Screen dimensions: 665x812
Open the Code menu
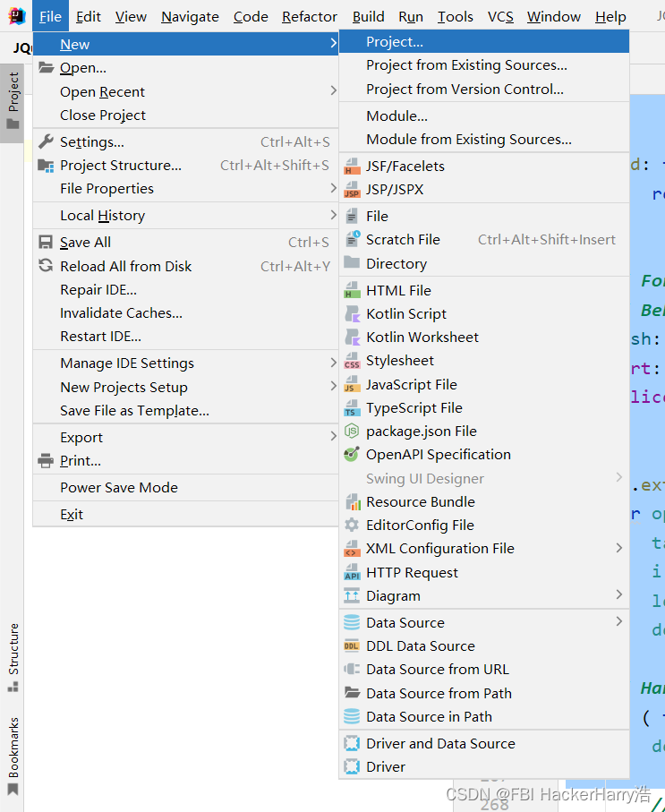pos(251,17)
